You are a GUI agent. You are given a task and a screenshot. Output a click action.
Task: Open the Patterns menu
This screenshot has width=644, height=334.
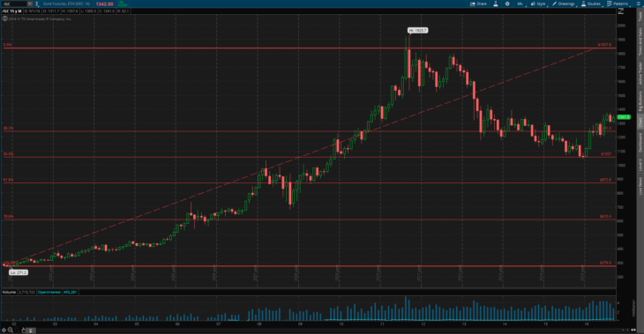click(x=618, y=4)
